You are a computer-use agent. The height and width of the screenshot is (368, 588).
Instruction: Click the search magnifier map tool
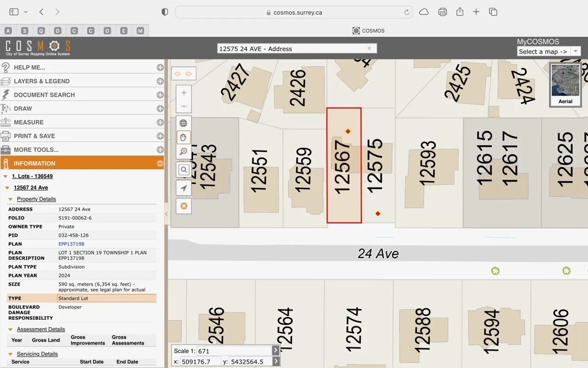(x=184, y=170)
